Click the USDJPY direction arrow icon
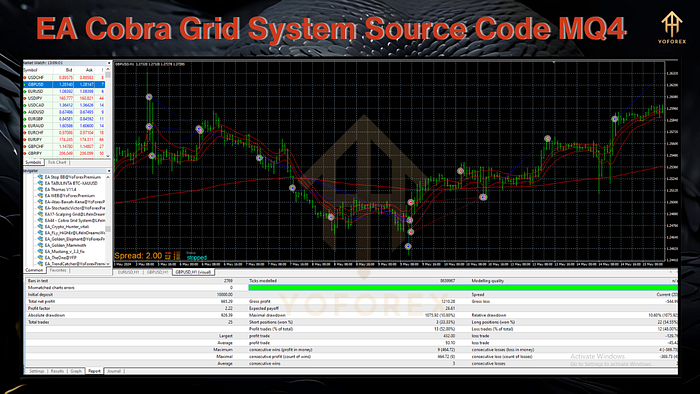This screenshot has width=700, height=394. [25, 98]
